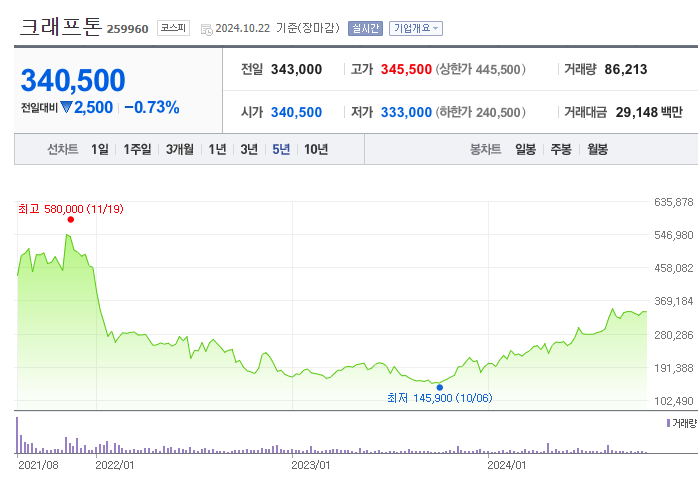Screen dimensions: 698x489
Task: Click the previous close value 343,000
Action: pos(296,69)
